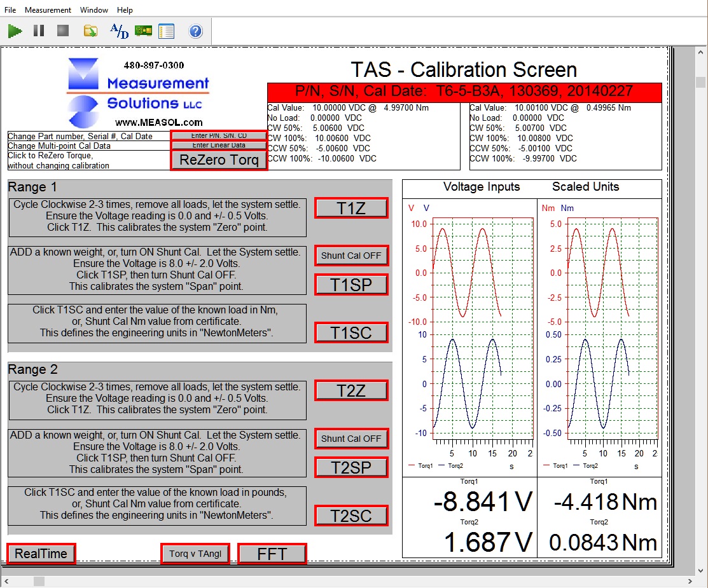This screenshot has height=588, width=708.
Task: Open the FFT screen
Action: pos(272,554)
